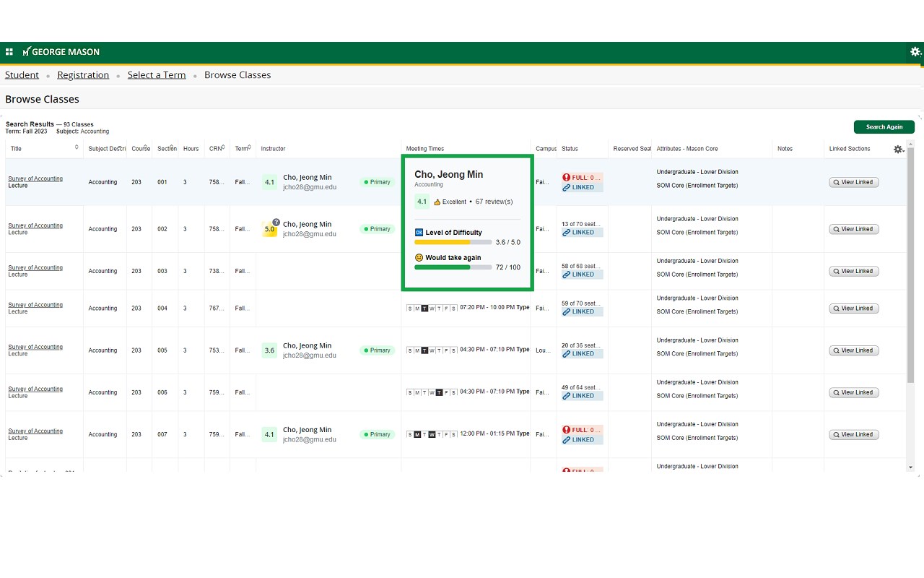This screenshot has width=924, height=578.
Task: Click the '67 review(s)' text in the popup
Action: click(494, 202)
